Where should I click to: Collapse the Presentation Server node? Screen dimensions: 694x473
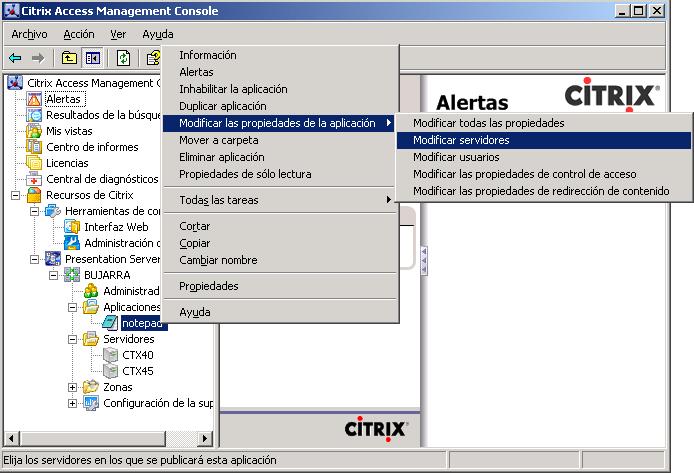click(x=35, y=259)
